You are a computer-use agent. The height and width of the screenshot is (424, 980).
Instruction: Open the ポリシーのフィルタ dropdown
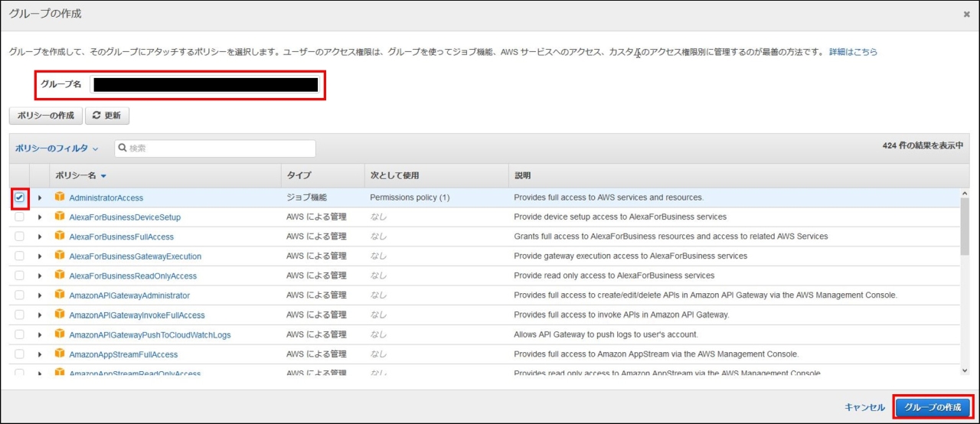coord(57,148)
